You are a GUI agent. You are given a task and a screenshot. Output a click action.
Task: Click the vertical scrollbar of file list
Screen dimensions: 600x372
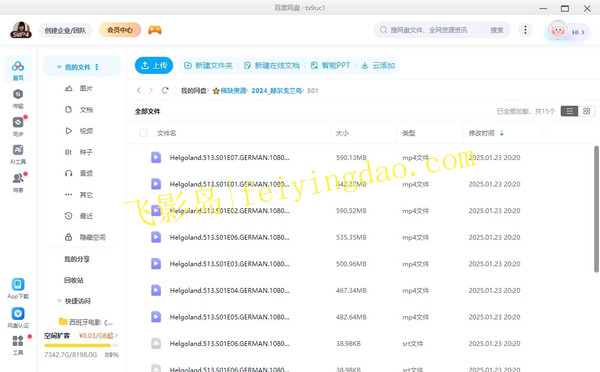coord(596,209)
